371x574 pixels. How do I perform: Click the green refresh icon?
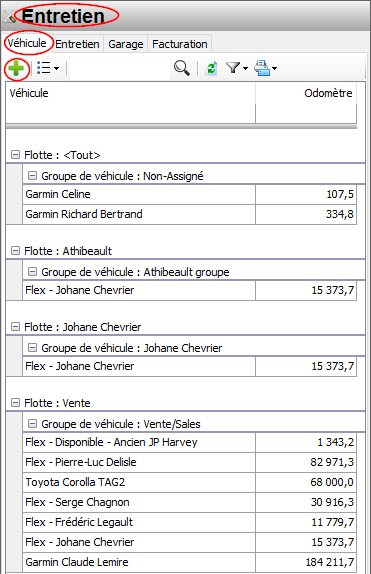[x=212, y=68]
